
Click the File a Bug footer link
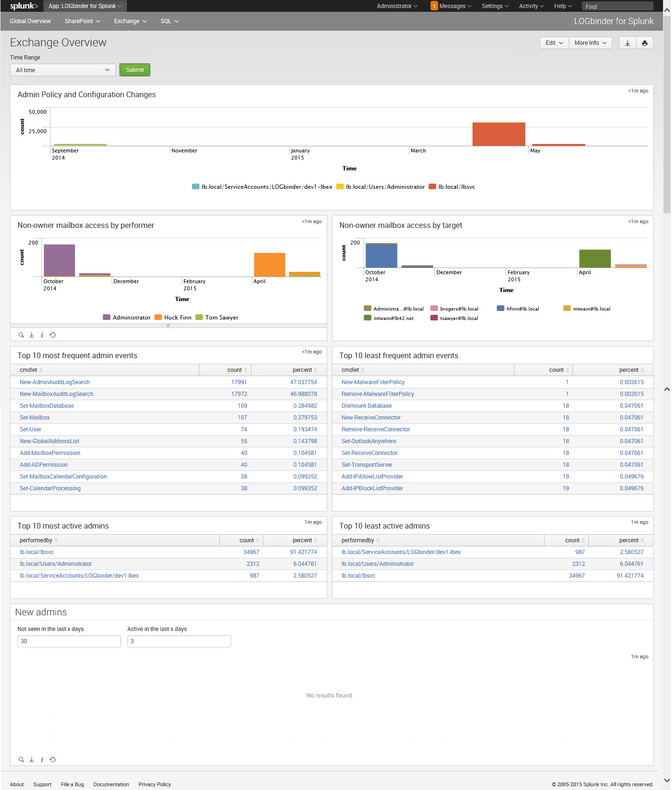pyautogui.click(x=73, y=784)
